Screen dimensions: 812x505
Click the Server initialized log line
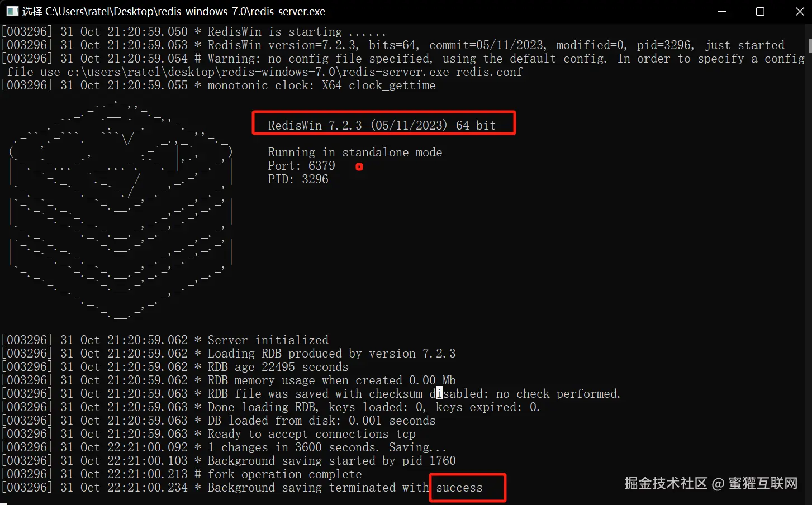point(165,340)
